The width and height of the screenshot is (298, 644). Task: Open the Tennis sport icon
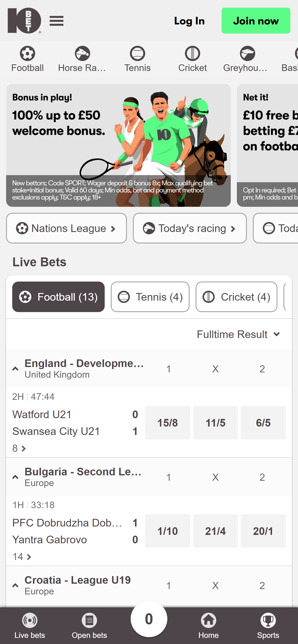[x=137, y=53]
